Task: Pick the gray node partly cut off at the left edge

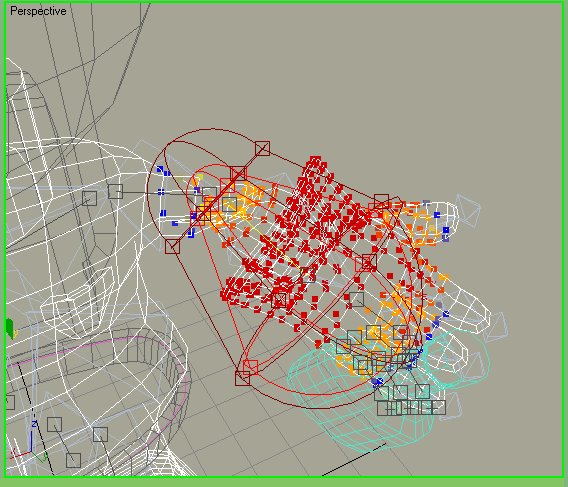Action: (x=10, y=402)
